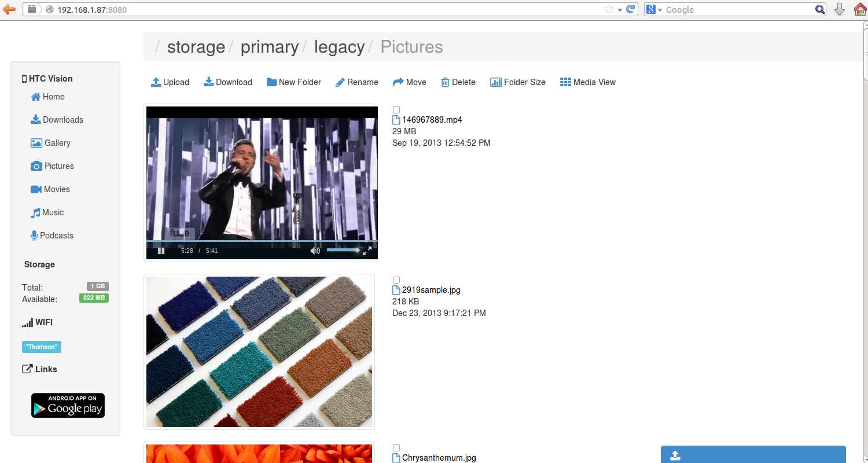
Task: Click the Upload toolbar icon
Action: pyautogui.click(x=156, y=82)
